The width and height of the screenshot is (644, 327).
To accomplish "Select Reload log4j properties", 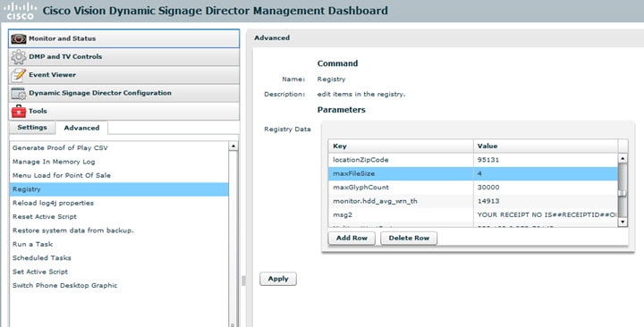I will coord(119,203).
